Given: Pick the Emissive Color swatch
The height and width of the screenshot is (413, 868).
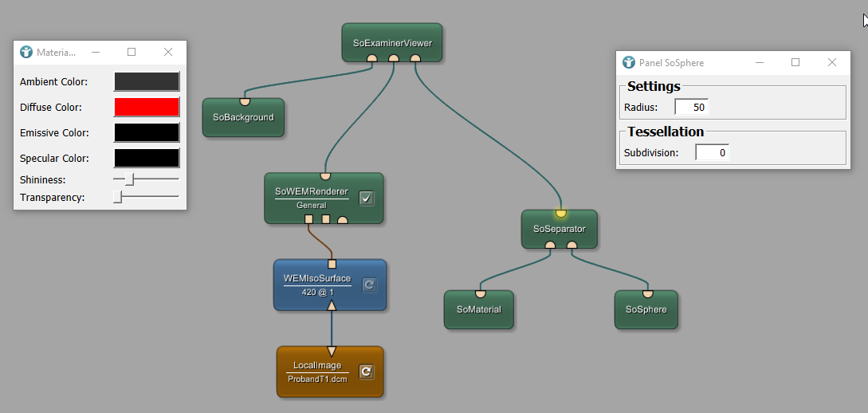Looking at the screenshot, I should pyautogui.click(x=147, y=132).
